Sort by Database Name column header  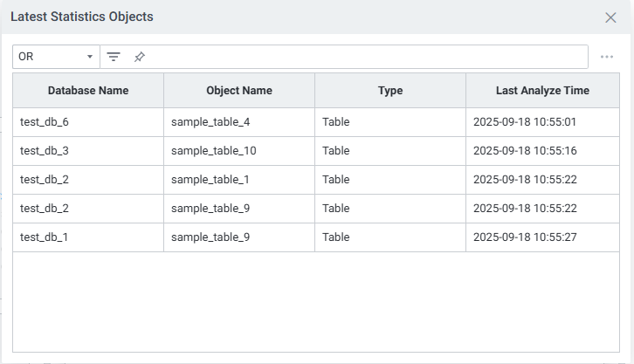pyautogui.click(x=88, y=91)
